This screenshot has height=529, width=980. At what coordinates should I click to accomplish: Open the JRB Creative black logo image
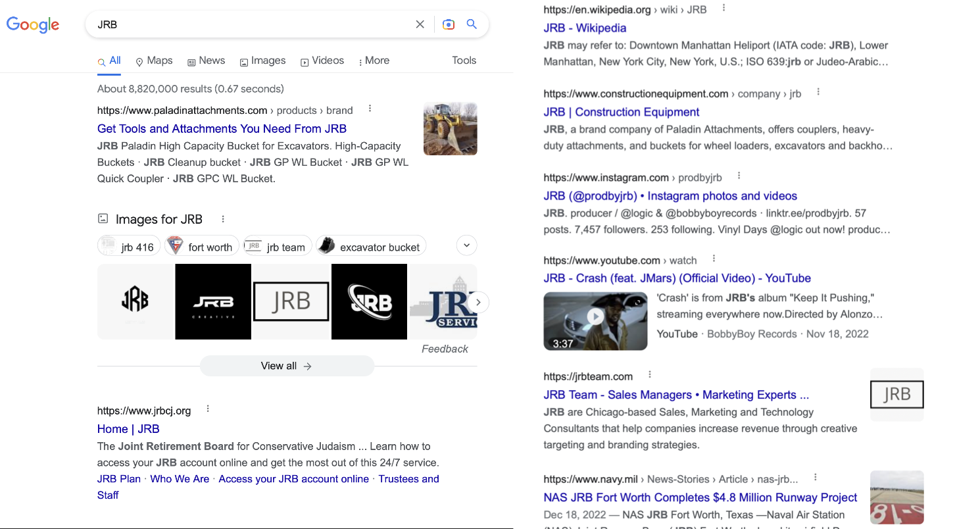213,301
